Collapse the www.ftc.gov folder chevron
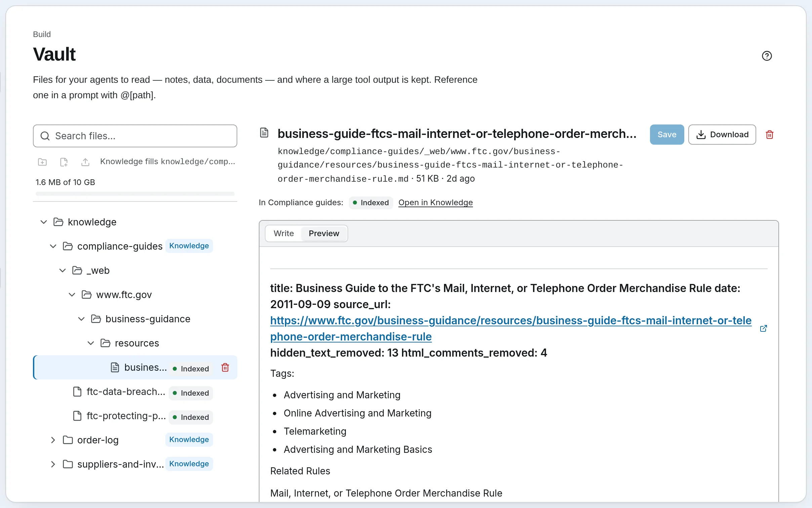 click(x=72, y=295)
